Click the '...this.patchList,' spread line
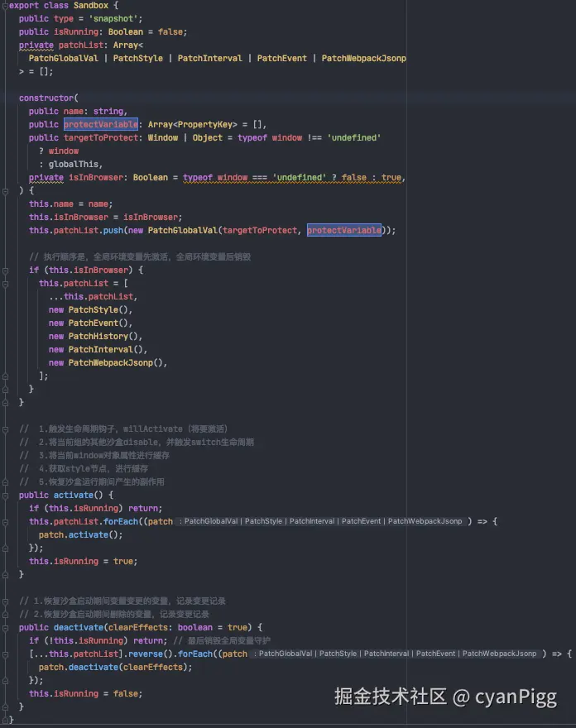576x728 pixels. tap(93, 297)
